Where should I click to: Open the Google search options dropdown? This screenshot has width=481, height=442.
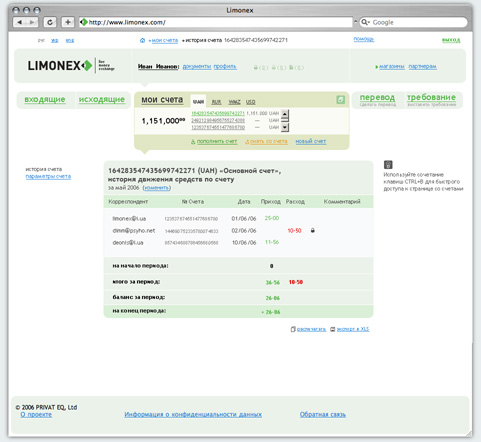365,22
